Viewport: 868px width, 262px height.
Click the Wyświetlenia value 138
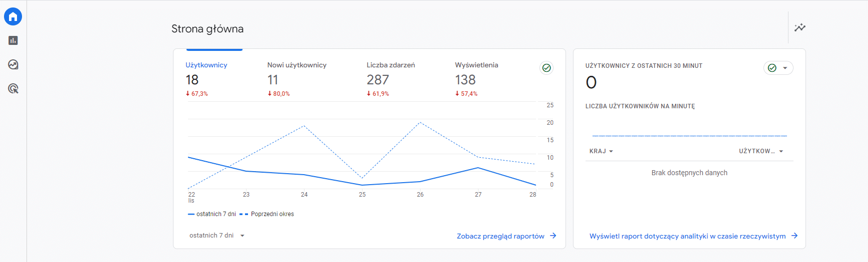pos(465,80)
